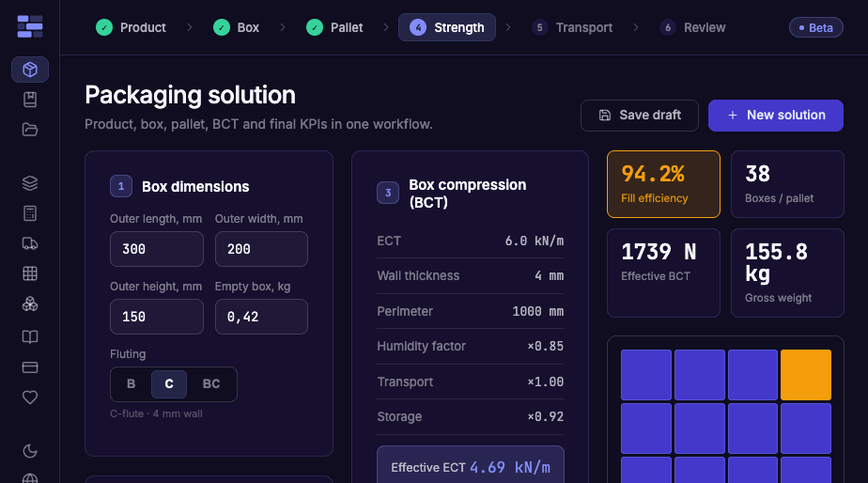Viewport: 868px width, 483px height.
Task: Click the Pallet step green checkmark
Action: (315, 27)
